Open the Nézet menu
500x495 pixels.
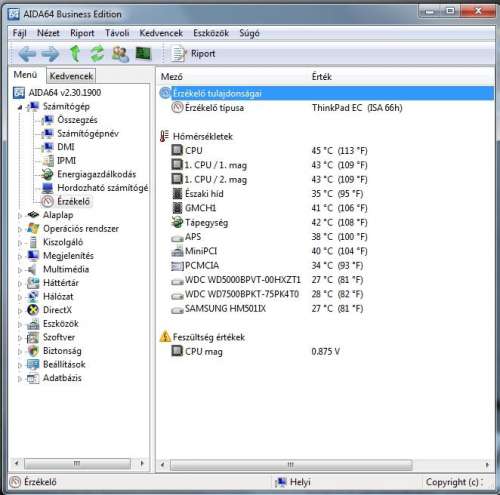pyautogui.click(x=48, y=33)
